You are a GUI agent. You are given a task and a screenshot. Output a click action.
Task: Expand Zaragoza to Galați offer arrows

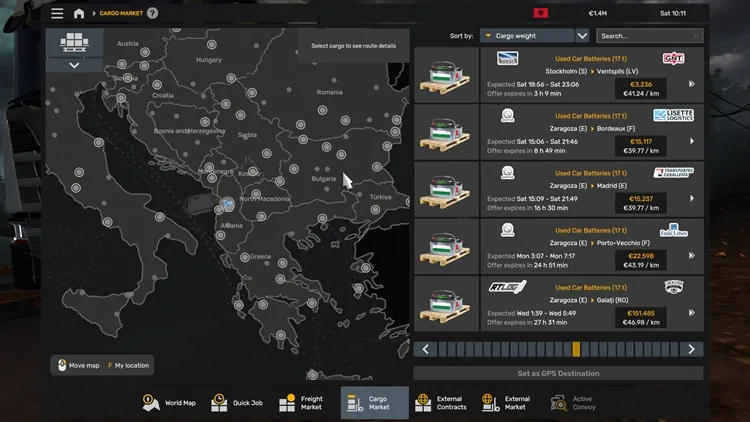692,312
